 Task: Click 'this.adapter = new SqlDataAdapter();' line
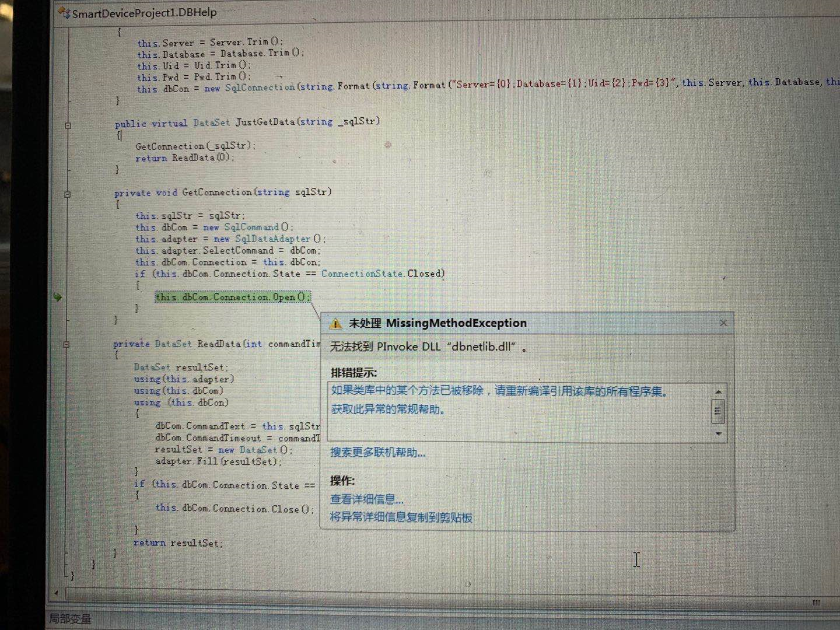230,239
